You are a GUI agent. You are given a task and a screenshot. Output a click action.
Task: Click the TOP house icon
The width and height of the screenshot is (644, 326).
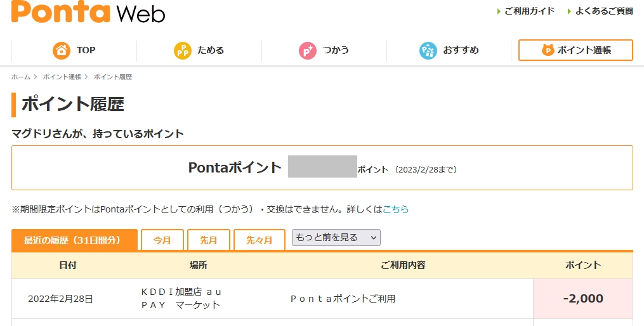62,50
